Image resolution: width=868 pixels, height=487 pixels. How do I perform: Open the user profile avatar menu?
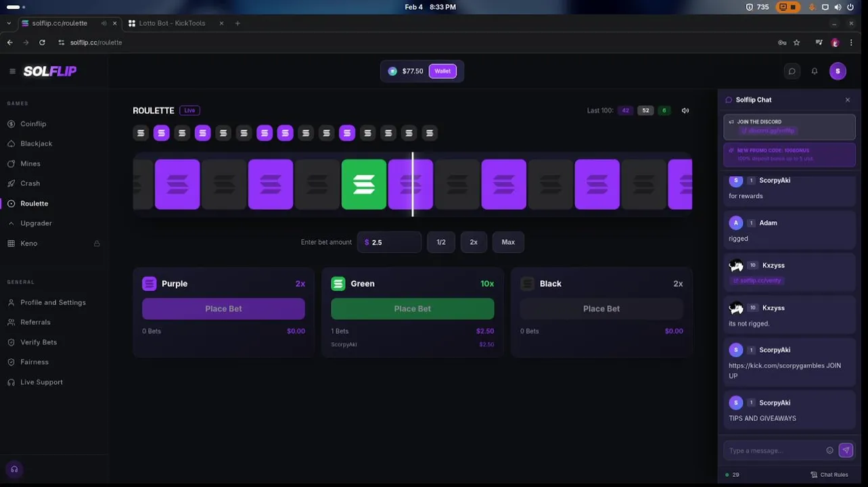838,71
